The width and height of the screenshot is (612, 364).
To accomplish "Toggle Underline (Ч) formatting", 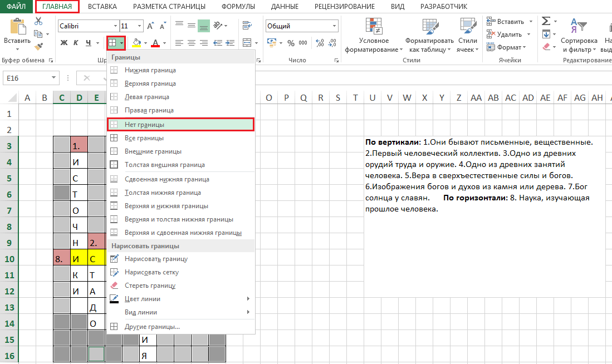I will click(88, 43).
